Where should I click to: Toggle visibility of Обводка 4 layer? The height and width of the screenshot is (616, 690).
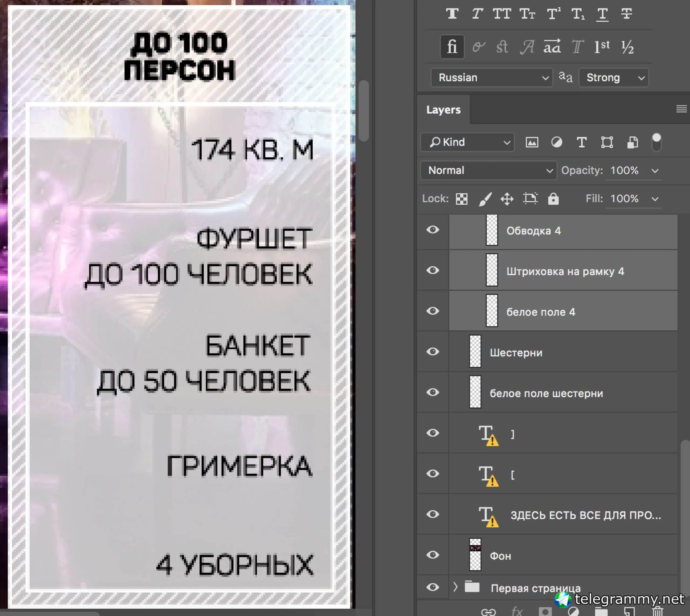[433, 230]
